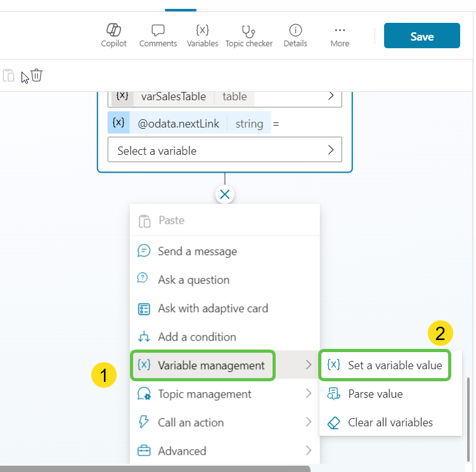
Task: Expand the Call an action submenu
Action: tap(224, 423)
